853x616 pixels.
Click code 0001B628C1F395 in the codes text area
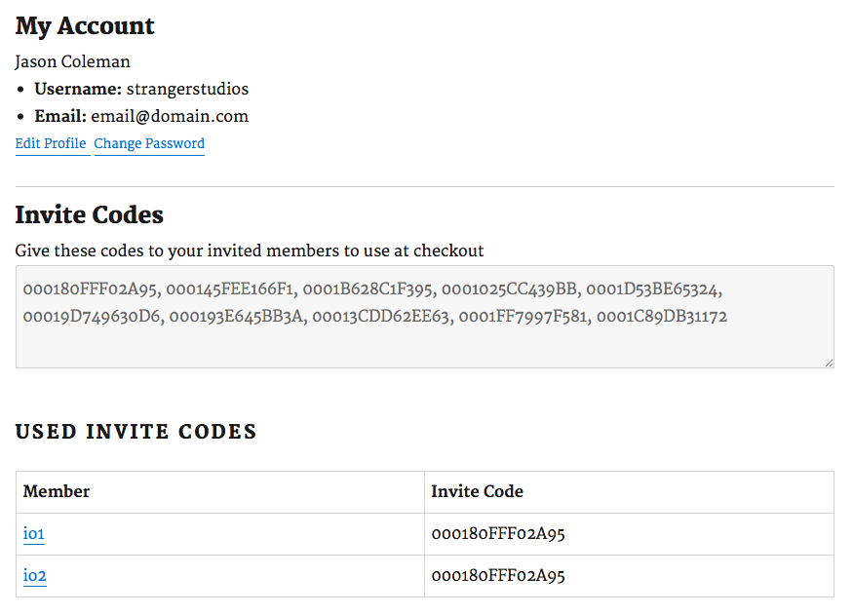point(368,289)
